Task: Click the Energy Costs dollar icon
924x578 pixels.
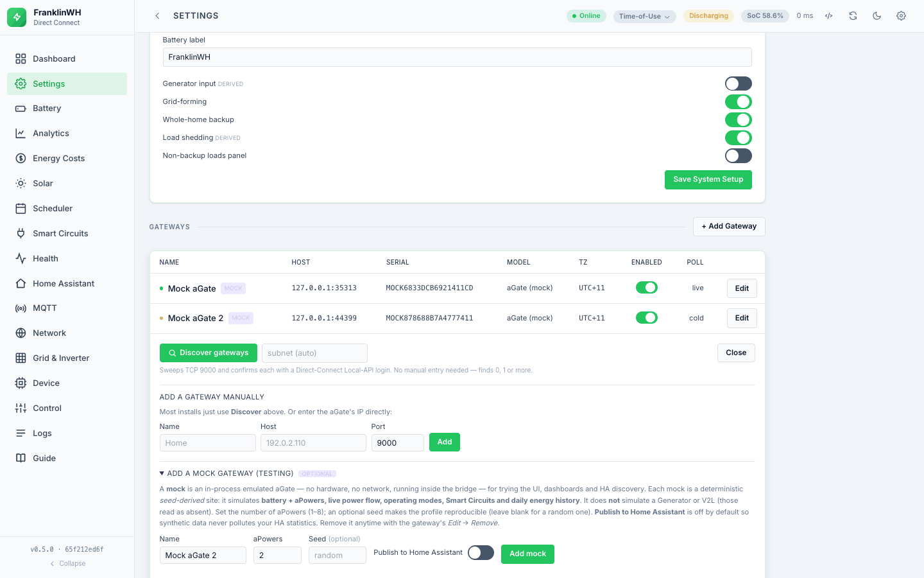Action: (x=21, y=158)
